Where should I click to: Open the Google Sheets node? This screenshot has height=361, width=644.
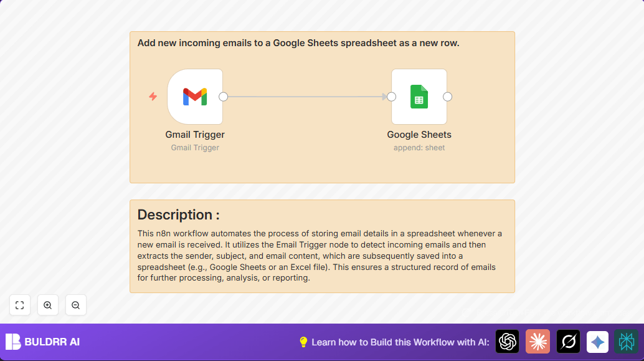(419, 97)
